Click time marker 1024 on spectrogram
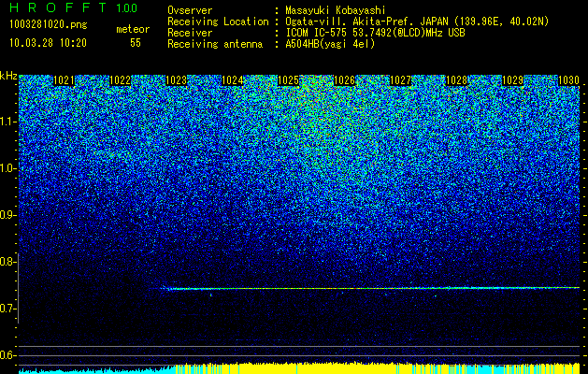 [232, 80]
